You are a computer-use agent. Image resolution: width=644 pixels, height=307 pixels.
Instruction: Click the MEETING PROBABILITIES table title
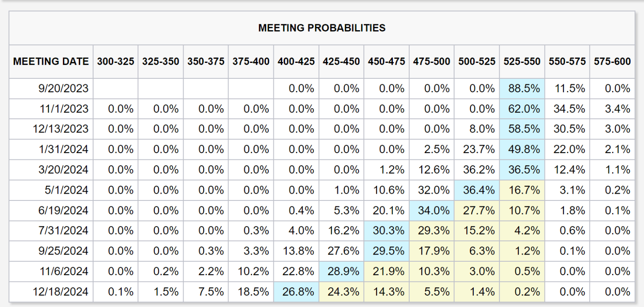[322, 28]
